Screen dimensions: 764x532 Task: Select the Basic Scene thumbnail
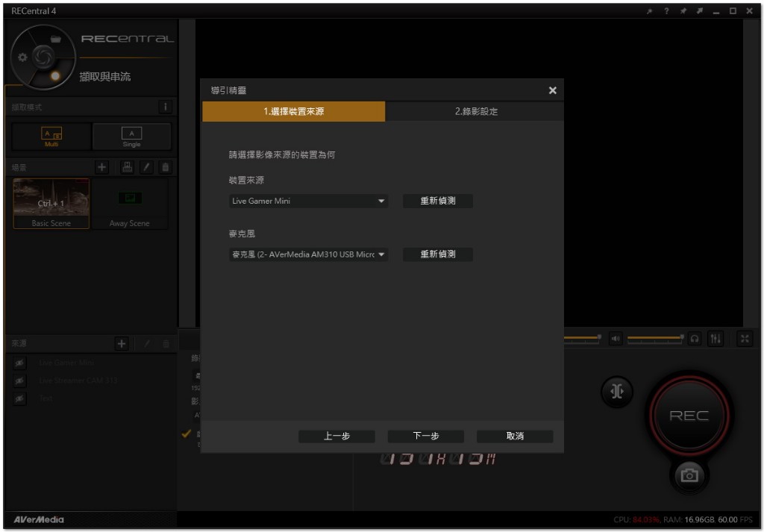[x=51, y=203]
